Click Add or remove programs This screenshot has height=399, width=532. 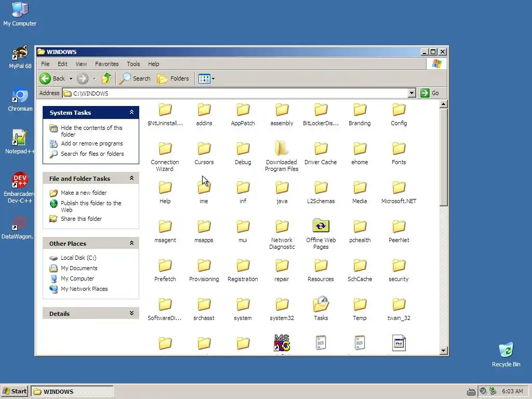91,143
